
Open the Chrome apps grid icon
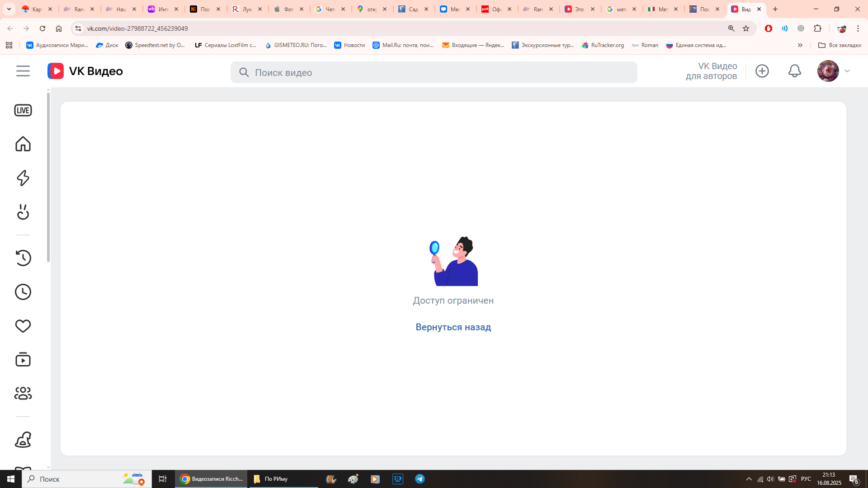pos(9,45)
